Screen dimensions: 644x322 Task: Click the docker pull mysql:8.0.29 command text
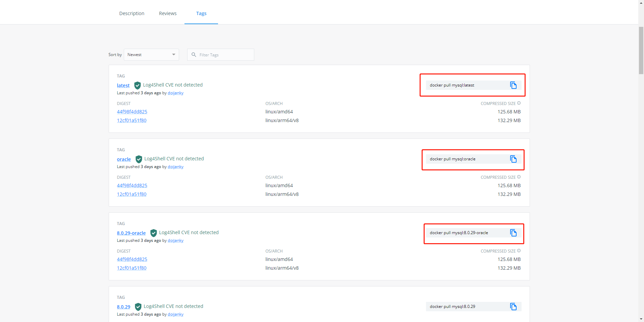pyautogui.click(x=452, y=307)
